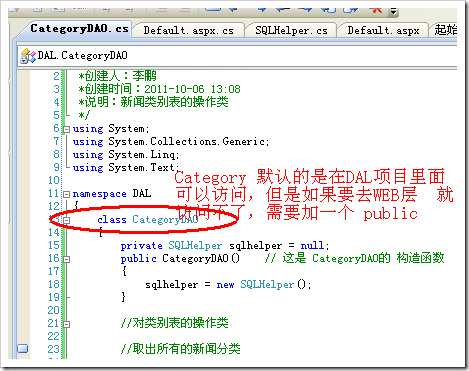Open the SQLHelper.cs tab
Viewport: 469px width, 371px height.
tap(291, 31)
